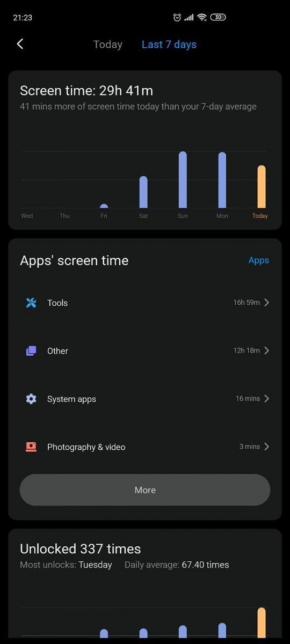
Task: Tap the alarm icon in status bar
Action: click(x=177, y=18)
